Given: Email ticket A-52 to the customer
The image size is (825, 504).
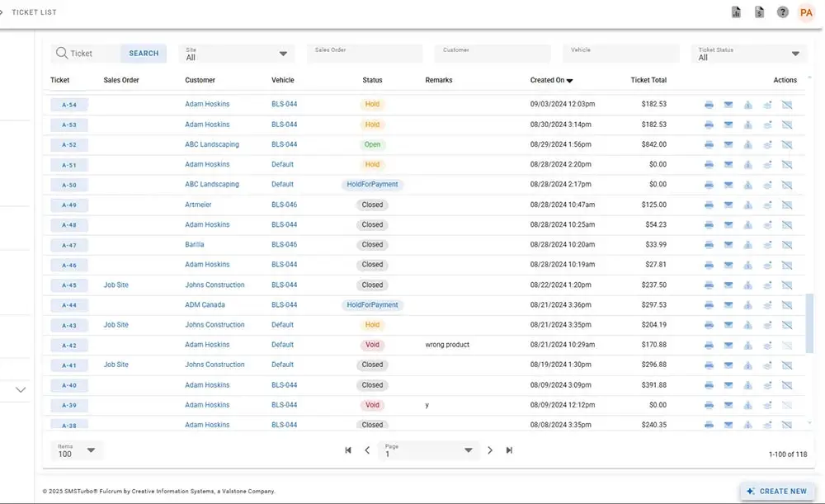Looking at the screenshot, I should pyautogui.click(x=728, y=144).
